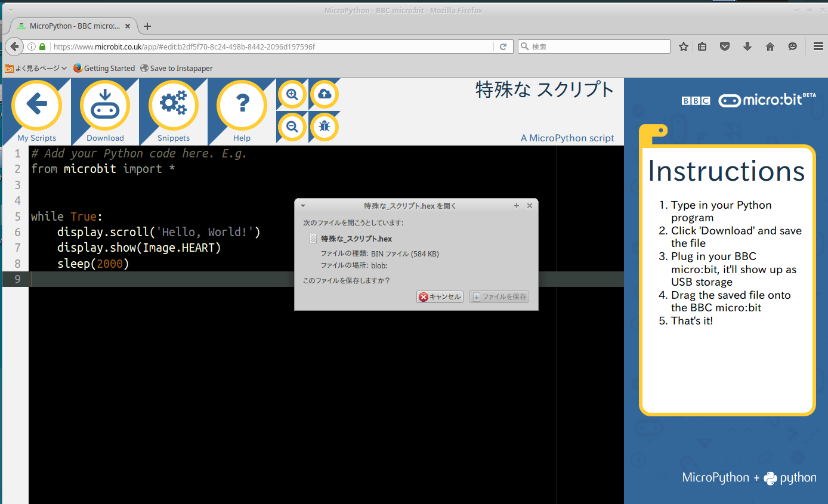Click the URL address bar

pyautogui.click(x=268, y=47)
